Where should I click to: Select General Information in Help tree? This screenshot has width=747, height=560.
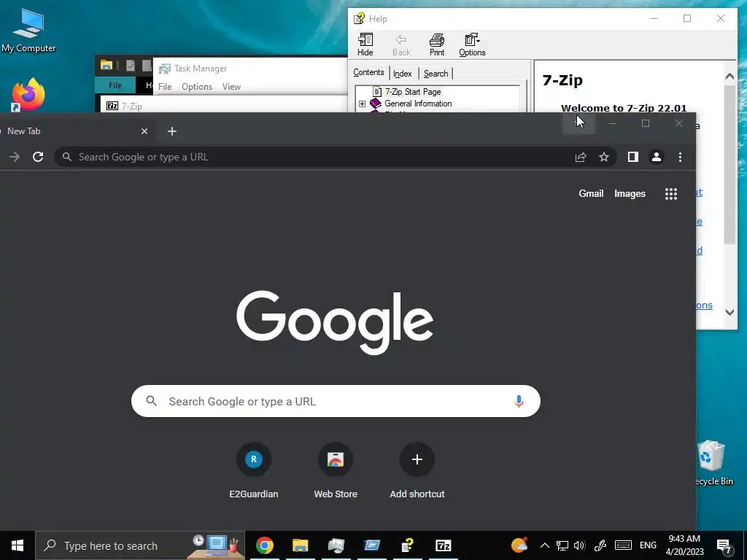click(418, 104)
